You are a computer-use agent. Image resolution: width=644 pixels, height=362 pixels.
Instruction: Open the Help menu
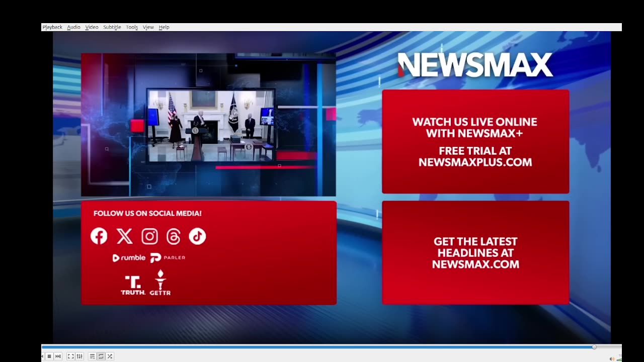click(x=164, y=27)
